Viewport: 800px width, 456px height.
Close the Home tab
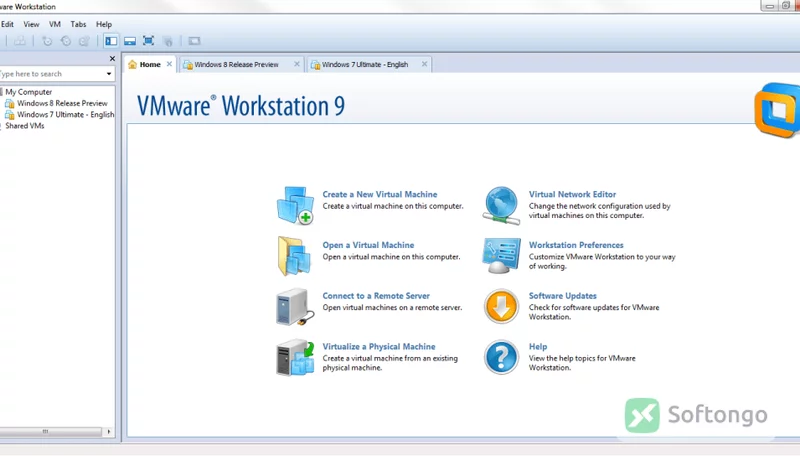tap(169, 64)
